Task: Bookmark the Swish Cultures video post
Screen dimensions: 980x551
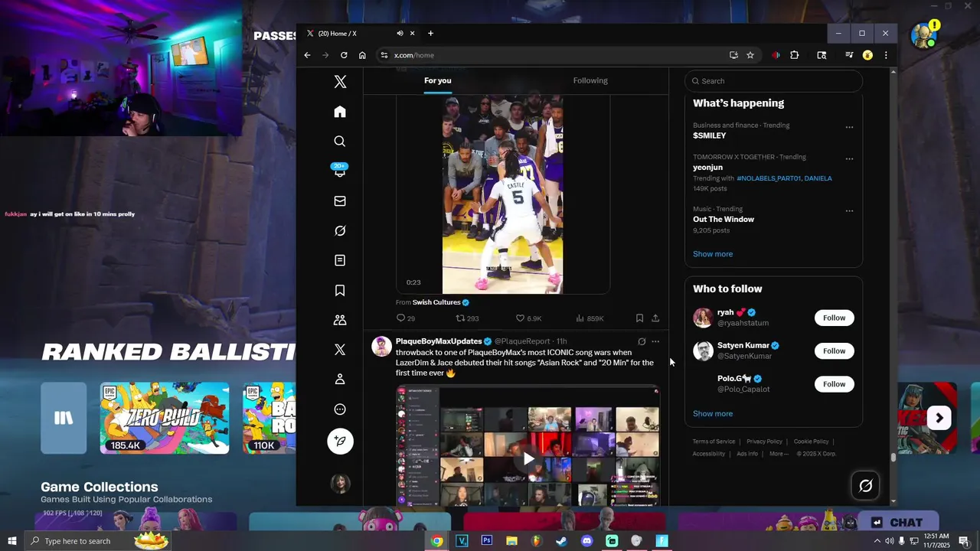Action: [x=639, y=318]
